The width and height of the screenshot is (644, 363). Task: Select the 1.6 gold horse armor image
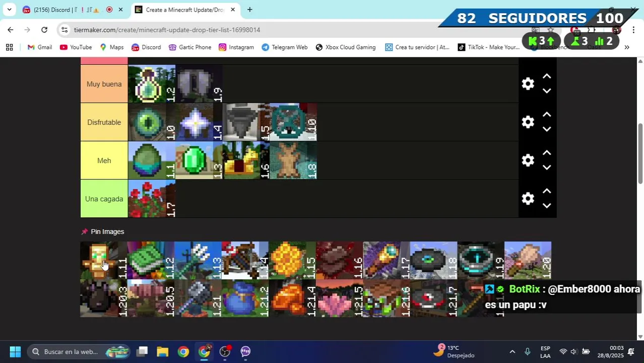(246, 160)
